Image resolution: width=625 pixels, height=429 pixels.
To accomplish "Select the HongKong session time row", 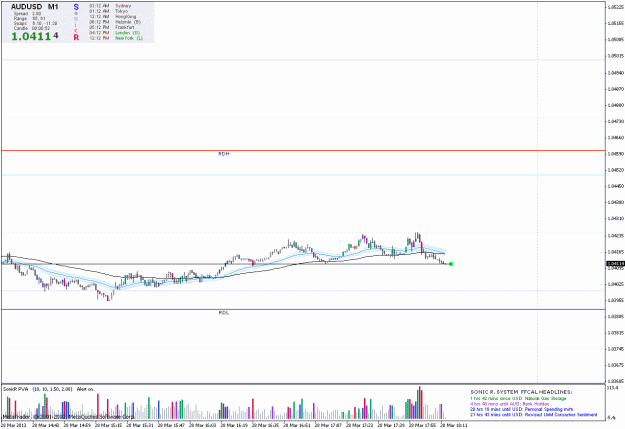I will pyautogui.click(x=113, y=17).
